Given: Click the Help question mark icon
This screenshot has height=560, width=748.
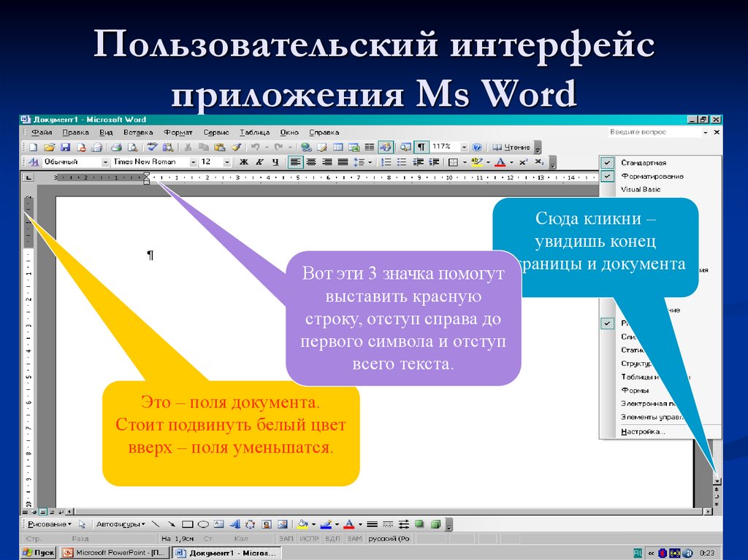Looking at the screenshot, I should [476, 147].
